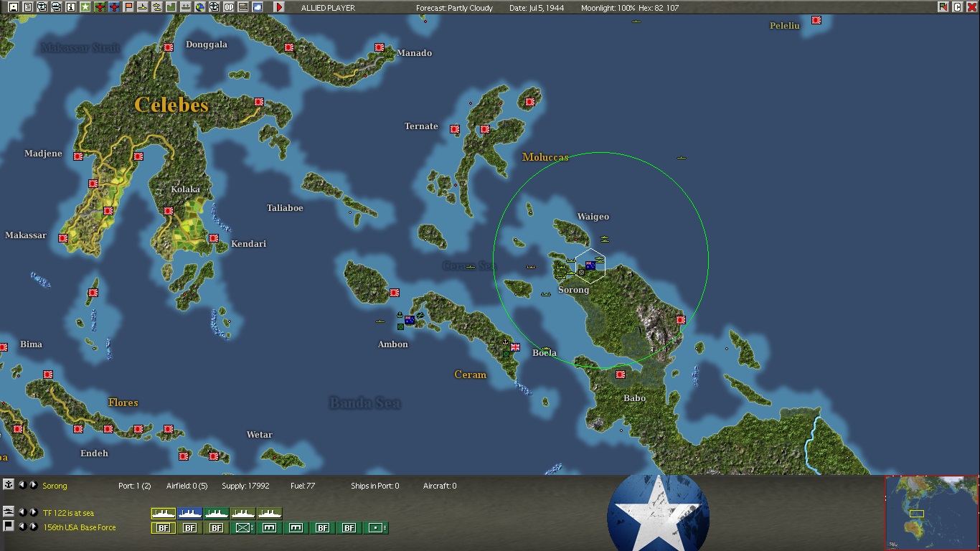Click the British flag at Boela

[514, 347]
